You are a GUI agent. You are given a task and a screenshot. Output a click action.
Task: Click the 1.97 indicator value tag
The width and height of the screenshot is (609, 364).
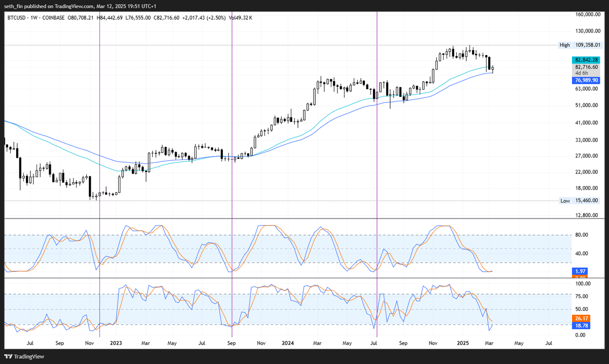click(x=580, y=271)
